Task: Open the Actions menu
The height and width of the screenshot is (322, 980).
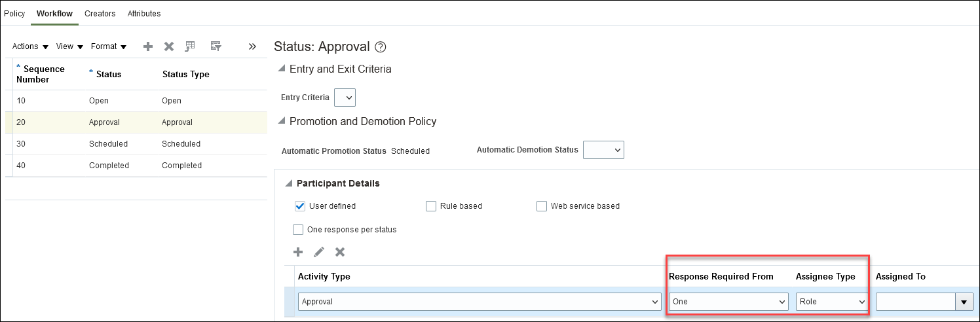Action: pyautogui.click(x=30, y=46)
